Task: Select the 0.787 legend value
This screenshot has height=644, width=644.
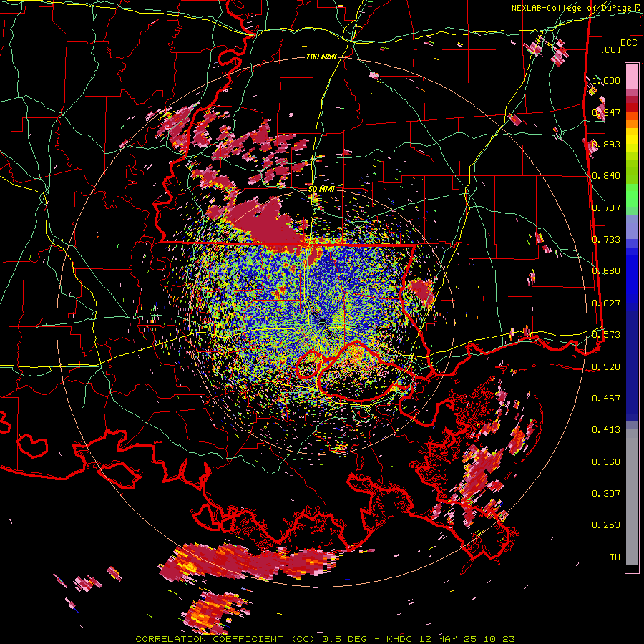Action: click(x=606, y=208)
